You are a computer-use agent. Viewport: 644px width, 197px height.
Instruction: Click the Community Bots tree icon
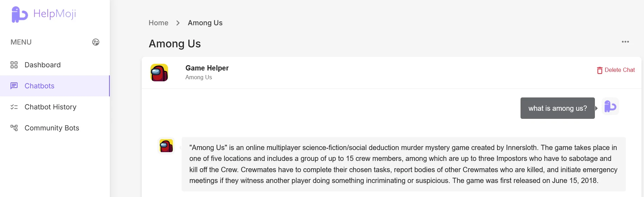point(14,128)
